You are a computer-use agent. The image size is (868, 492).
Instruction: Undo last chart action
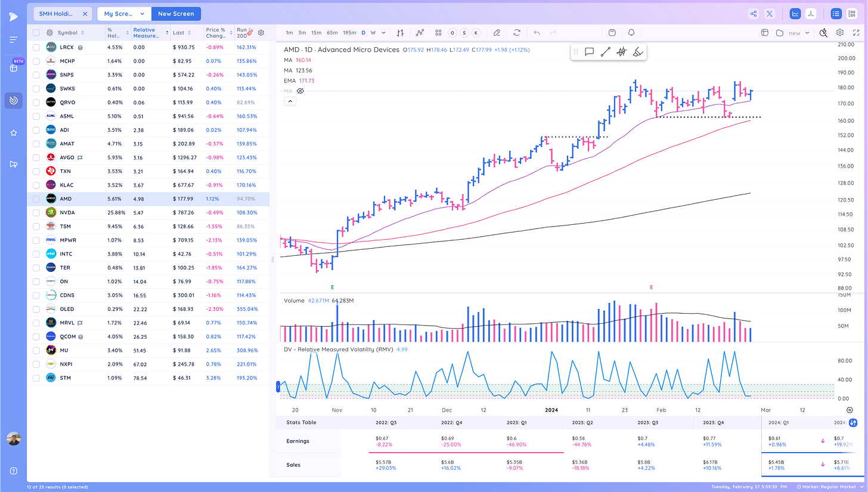click(537, 33)
